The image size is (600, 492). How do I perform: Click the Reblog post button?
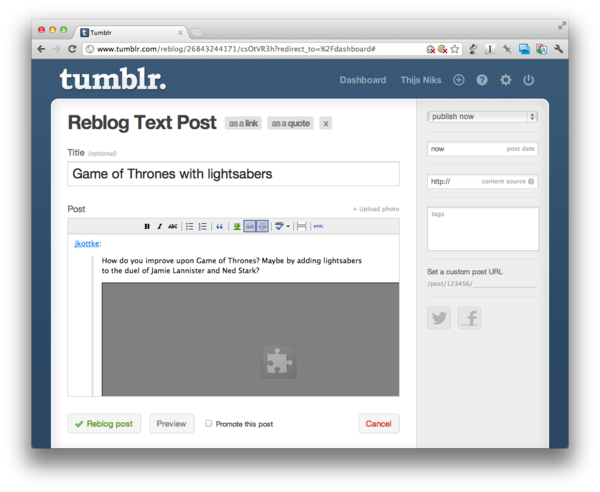click(104, 424)
